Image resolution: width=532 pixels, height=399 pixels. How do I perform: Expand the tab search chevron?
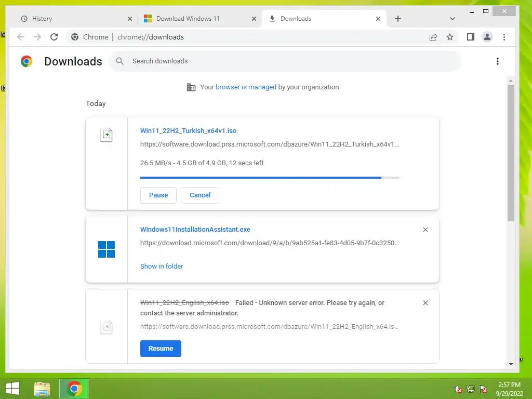[453, 19]
